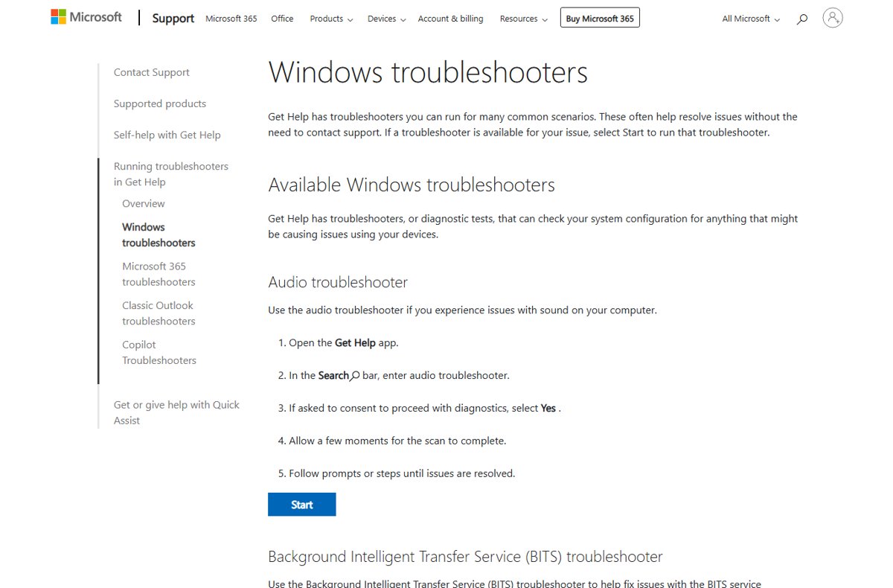Click the bold Yes text in step 3

click(548, 409)
